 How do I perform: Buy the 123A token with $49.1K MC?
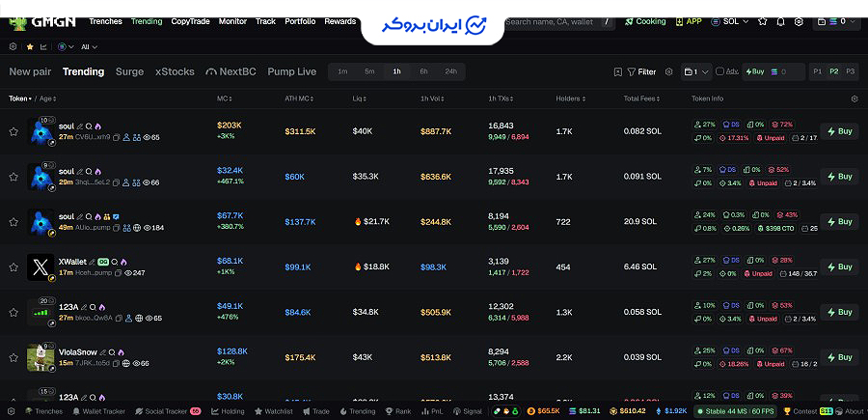[x=839, y=312]
